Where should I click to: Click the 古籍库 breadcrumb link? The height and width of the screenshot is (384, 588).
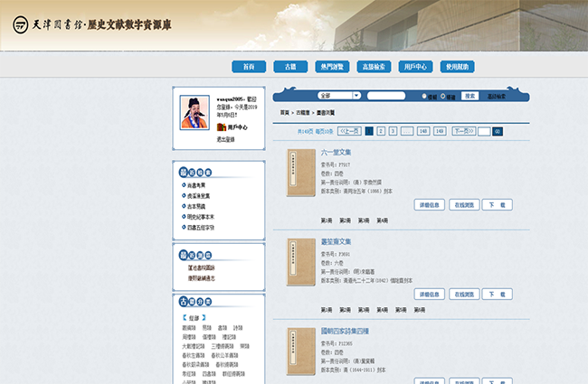303,112
